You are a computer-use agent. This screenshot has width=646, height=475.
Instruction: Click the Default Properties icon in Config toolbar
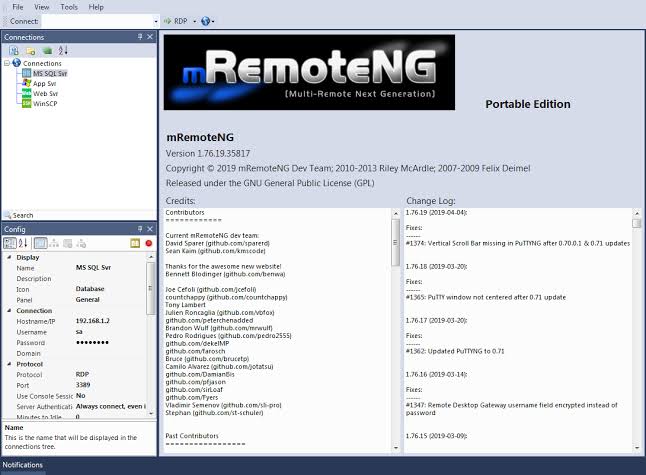pos(68,243)
